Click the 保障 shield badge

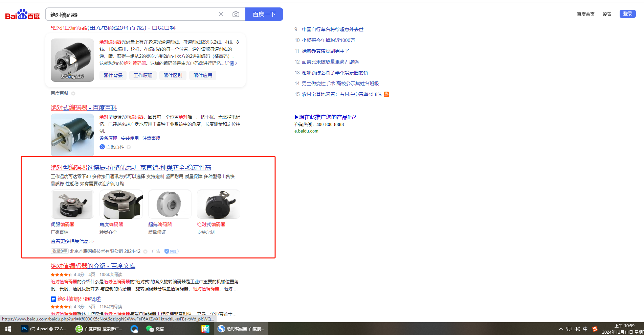(x=171, y=251)
